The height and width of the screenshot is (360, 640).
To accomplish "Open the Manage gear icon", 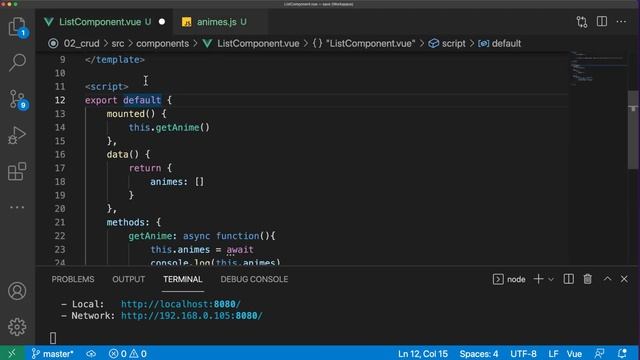I will click(17, 327).
